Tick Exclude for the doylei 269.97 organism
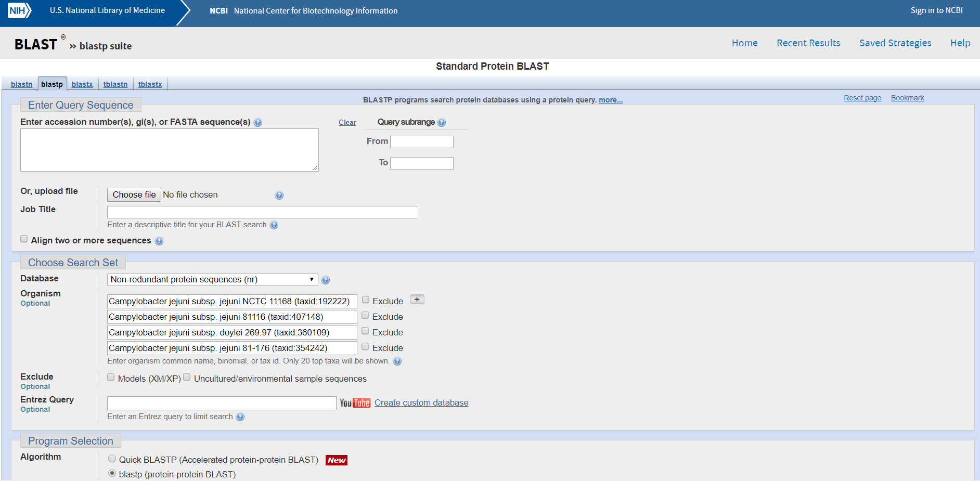Viewport: 980px width, 481px height. [365, 331]
